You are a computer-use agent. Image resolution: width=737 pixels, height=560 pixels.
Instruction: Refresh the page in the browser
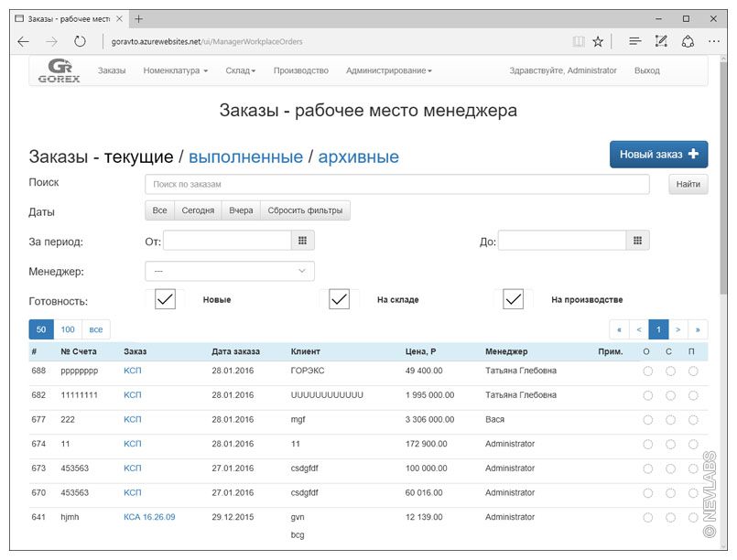[80, 41]
